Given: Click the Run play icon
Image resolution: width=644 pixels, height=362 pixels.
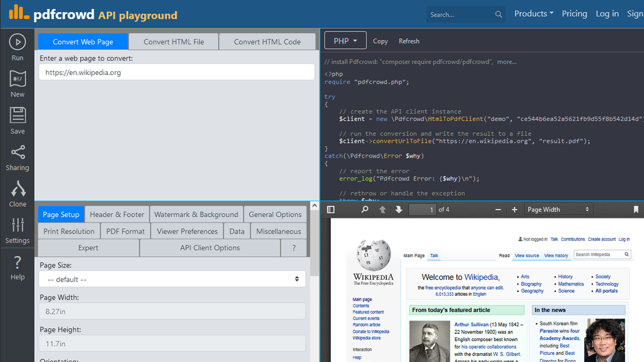Looking at the screenshot, I should [x=18, y=42].
